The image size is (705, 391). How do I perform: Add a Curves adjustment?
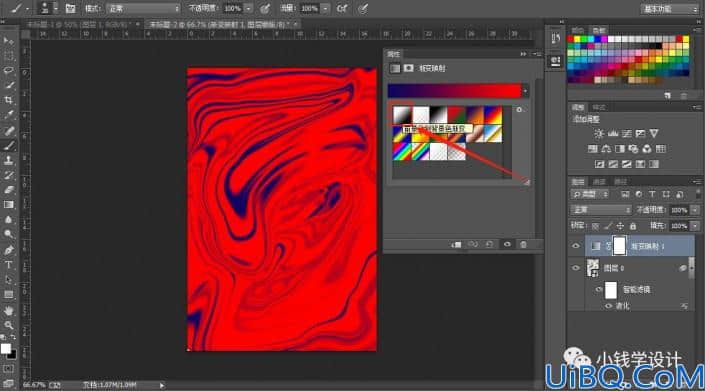click(x=626, y=133)
